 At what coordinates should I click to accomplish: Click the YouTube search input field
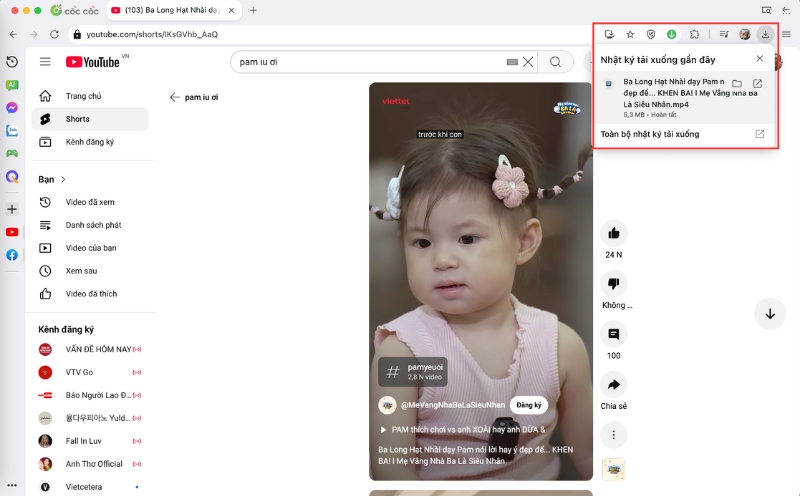(x=370, y=62)
